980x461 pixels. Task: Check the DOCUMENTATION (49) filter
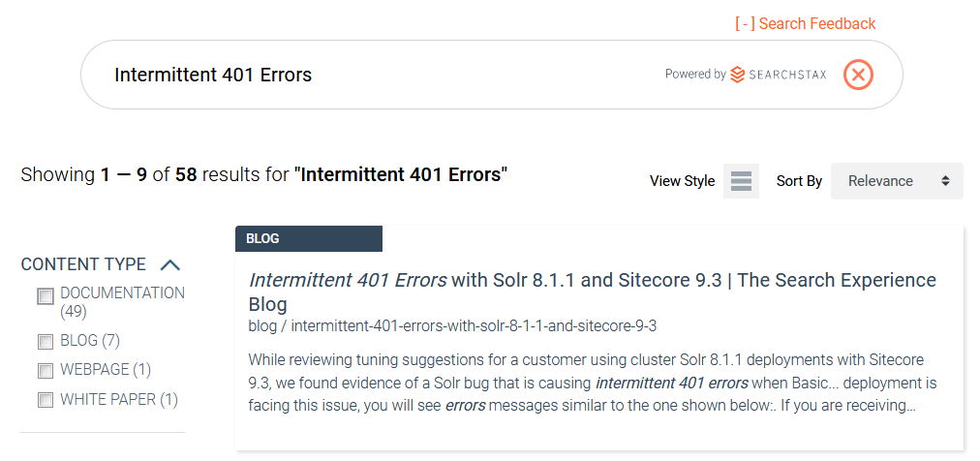[x=46, y=296]
